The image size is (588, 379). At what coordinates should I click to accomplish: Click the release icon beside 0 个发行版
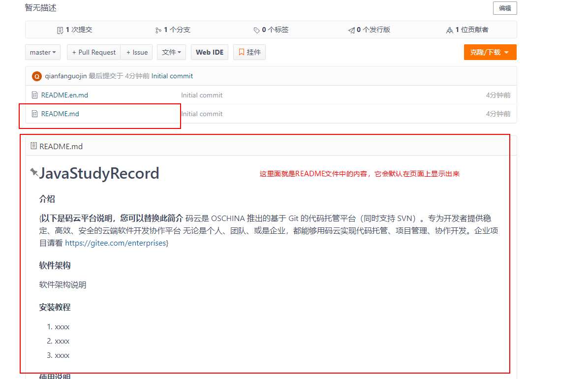(351, 30)
